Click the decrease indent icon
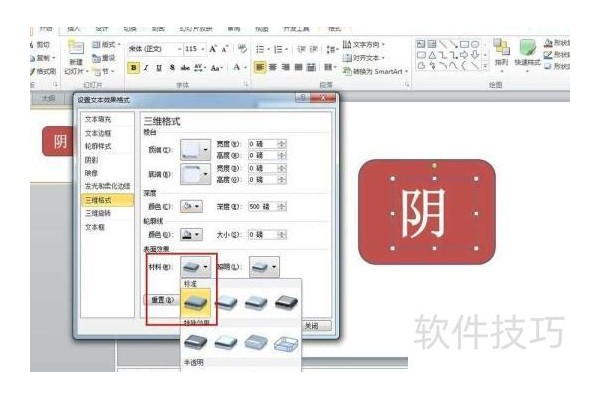This screenshot has width=600, height=400. coord(302,49)
